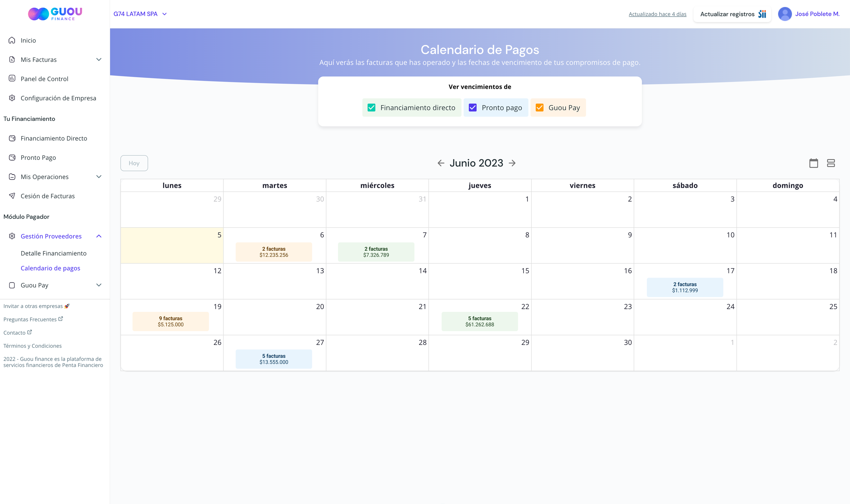Go to next month with right arrow
Viewport: 850px width, 504px height.
(512, 163)
